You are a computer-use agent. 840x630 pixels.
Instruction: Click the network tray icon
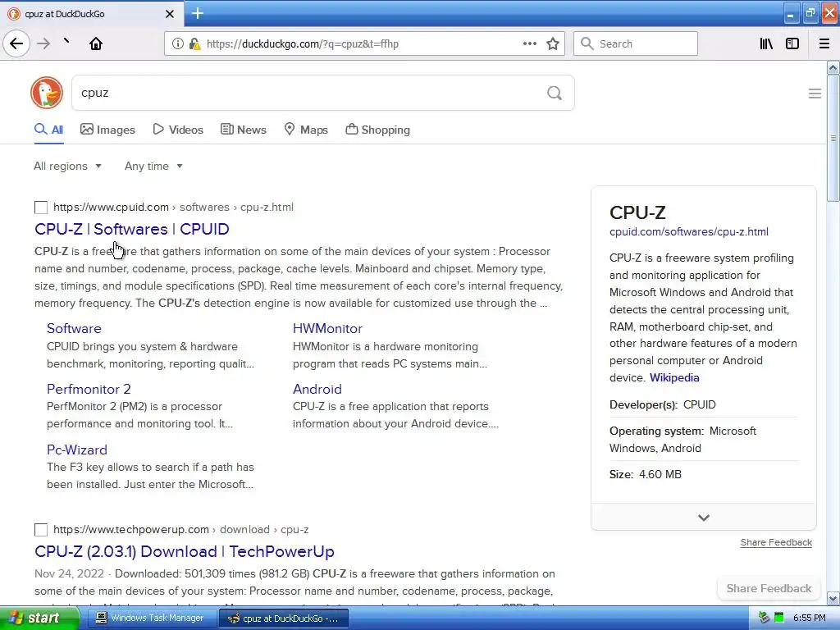point(764,618)
